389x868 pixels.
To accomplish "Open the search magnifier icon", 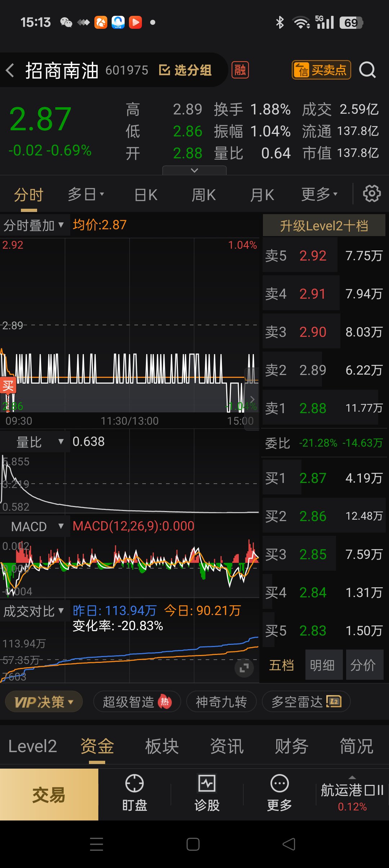I will point(367,70).
